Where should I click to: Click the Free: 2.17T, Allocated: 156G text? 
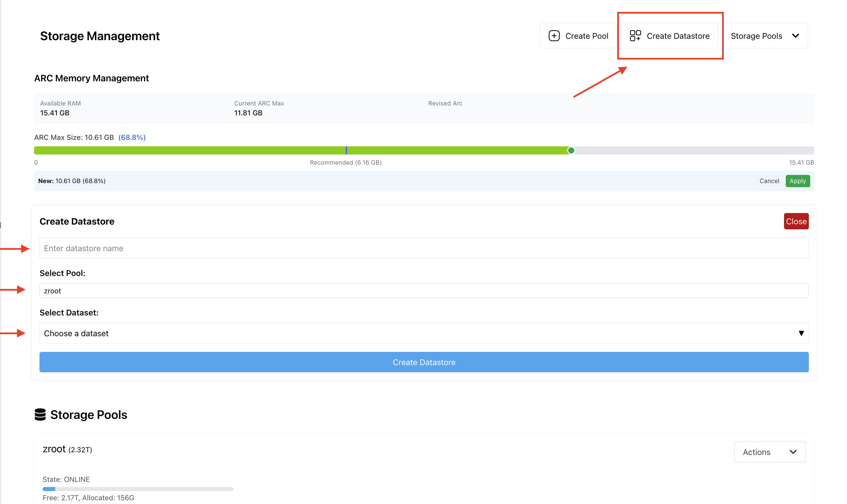point(89,498)
